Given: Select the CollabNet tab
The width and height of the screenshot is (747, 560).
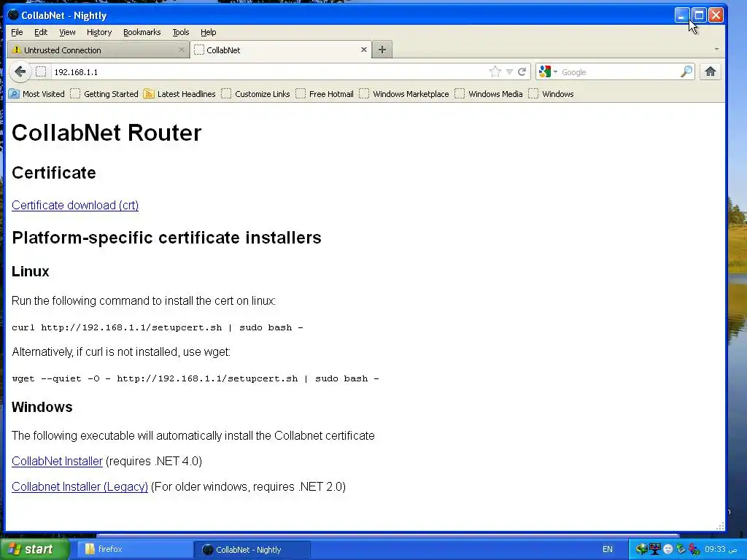Looking at the screenshot, I should tap(281, 50).
